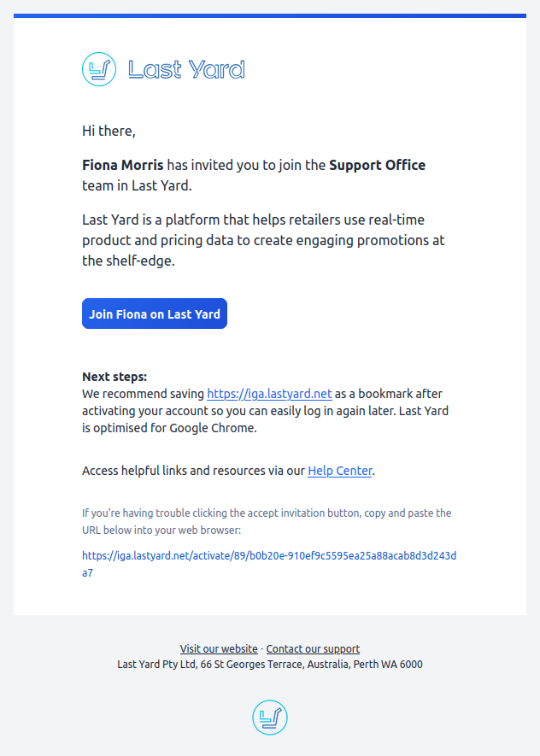Screen dimensions: 540x756
Task: Open the Contact our support link
Action: [313, 649]
